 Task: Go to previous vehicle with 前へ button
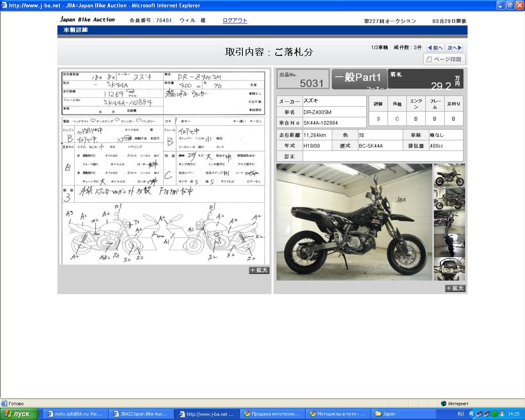[x=435, y=48]
